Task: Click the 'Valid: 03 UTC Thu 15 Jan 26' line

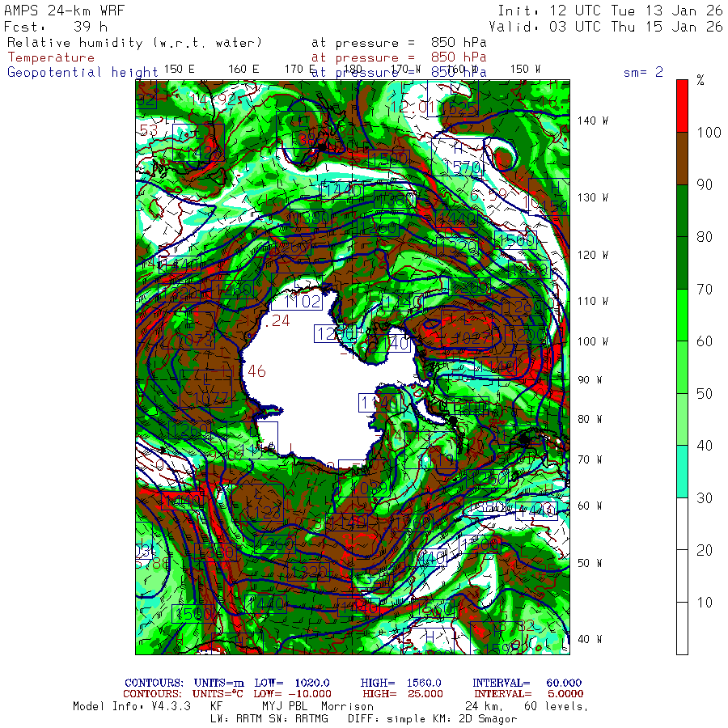Action: pyautogui.click(x=605, y=27)
